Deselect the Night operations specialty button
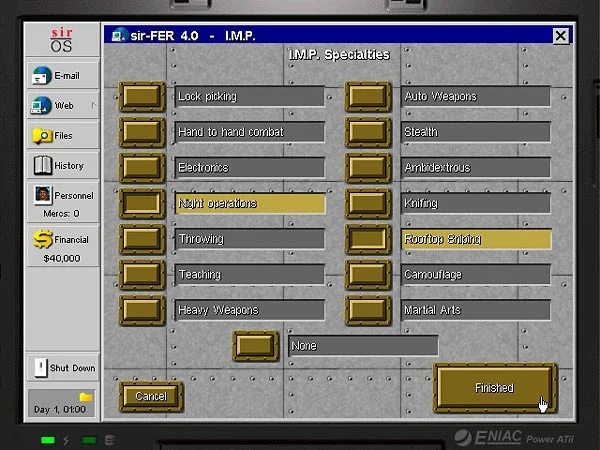The width and height of the screenshot is (600, 450). pos(142,204)
